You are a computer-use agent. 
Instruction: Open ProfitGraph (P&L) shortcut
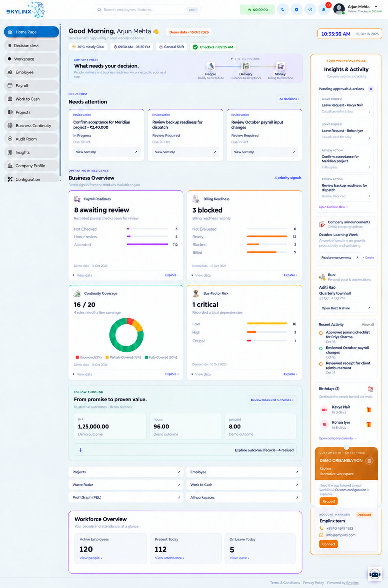(x=126, y=497)
